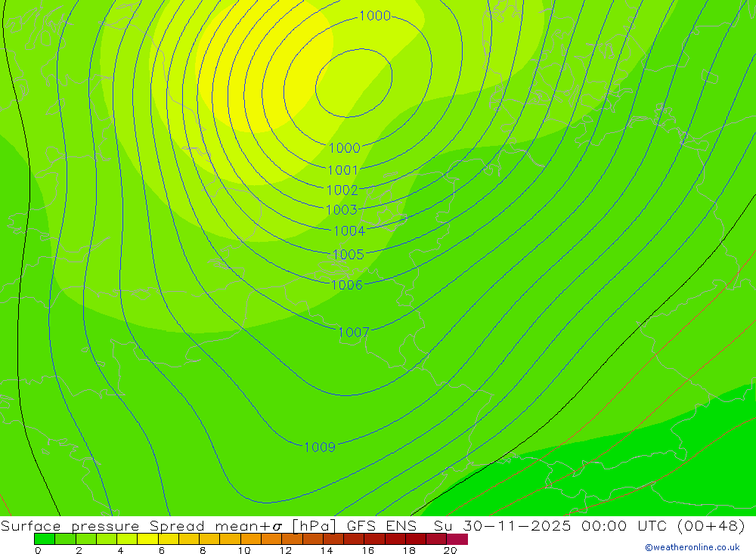The height and width of the screenshot is (554, 756).
Task: Click the 'Su 30-11-2025' date text
Action: tap(503, 525)
